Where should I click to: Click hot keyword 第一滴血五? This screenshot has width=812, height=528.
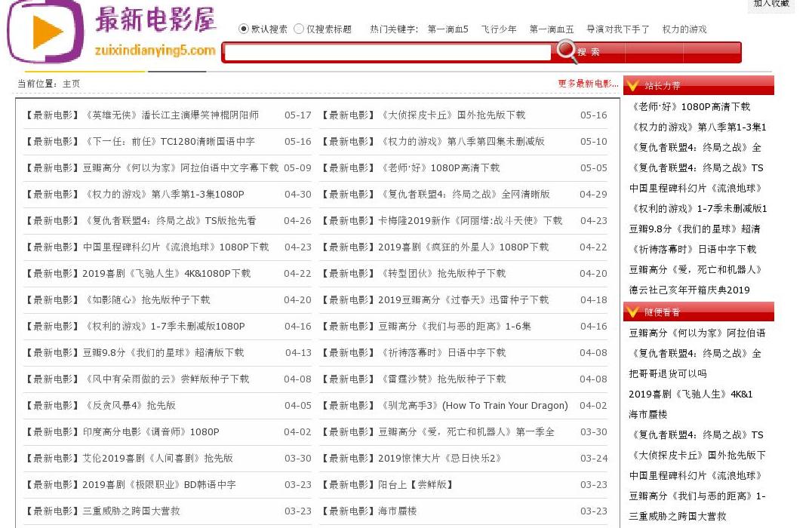point(552,29)
